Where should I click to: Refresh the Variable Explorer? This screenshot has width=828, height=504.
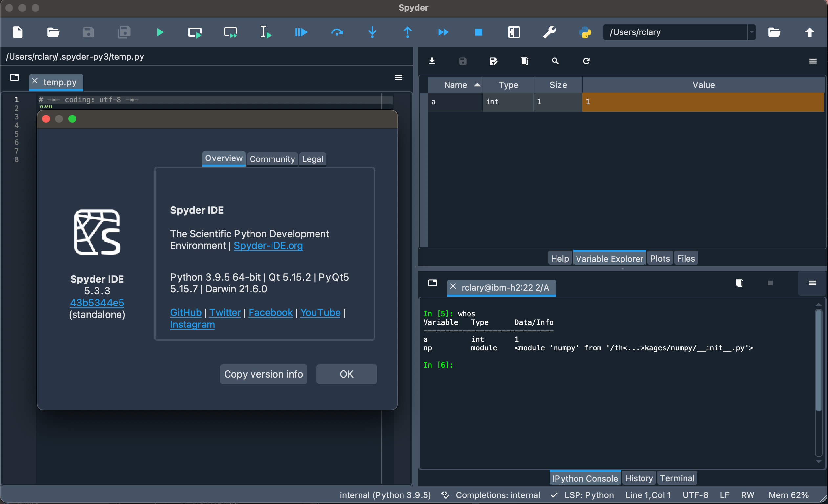pos(586,61)
